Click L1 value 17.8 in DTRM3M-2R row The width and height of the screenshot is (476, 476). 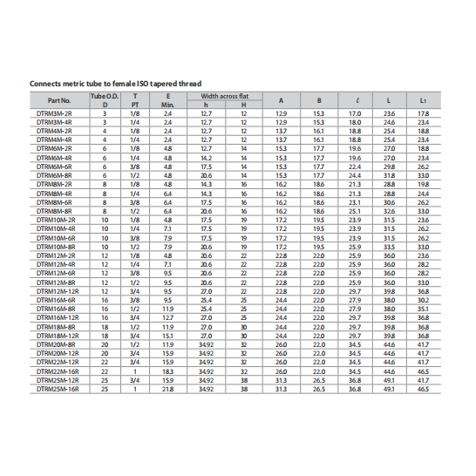[423, 114]
